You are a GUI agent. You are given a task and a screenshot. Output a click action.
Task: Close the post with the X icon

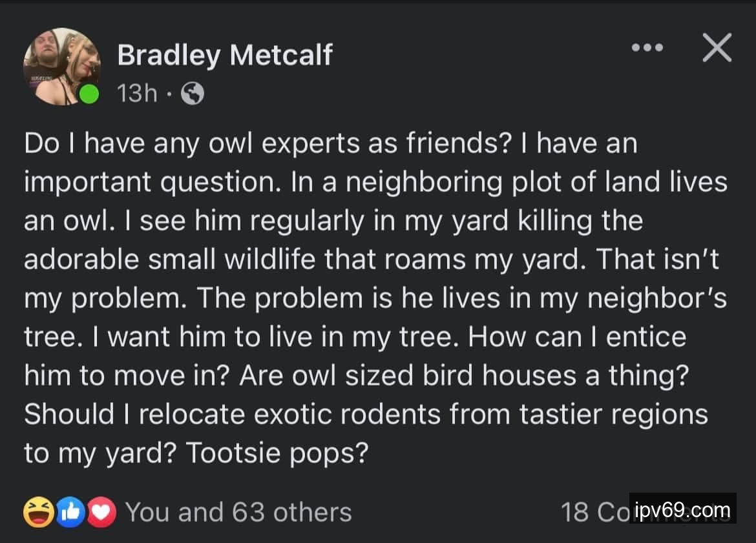click(717, 48)
